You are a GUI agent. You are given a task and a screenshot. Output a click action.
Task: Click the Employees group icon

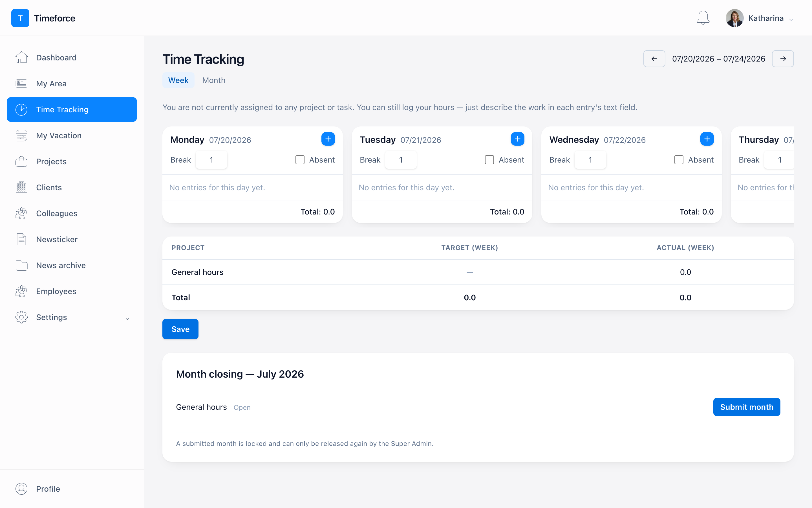point(21,291)
